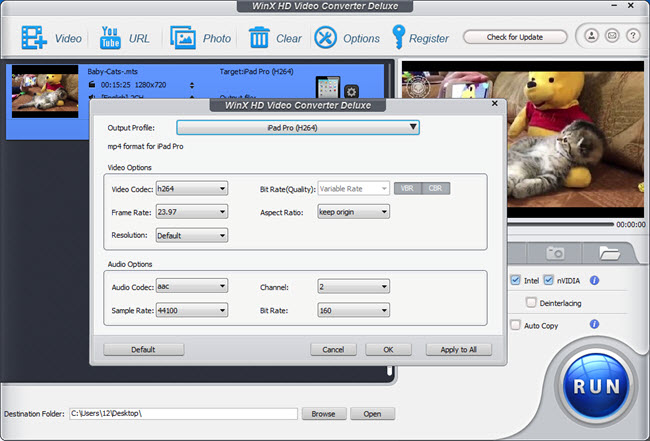
Task: Toggle the nVIDIA hardware accelerator checkbox
Action: tap(548, 280)
